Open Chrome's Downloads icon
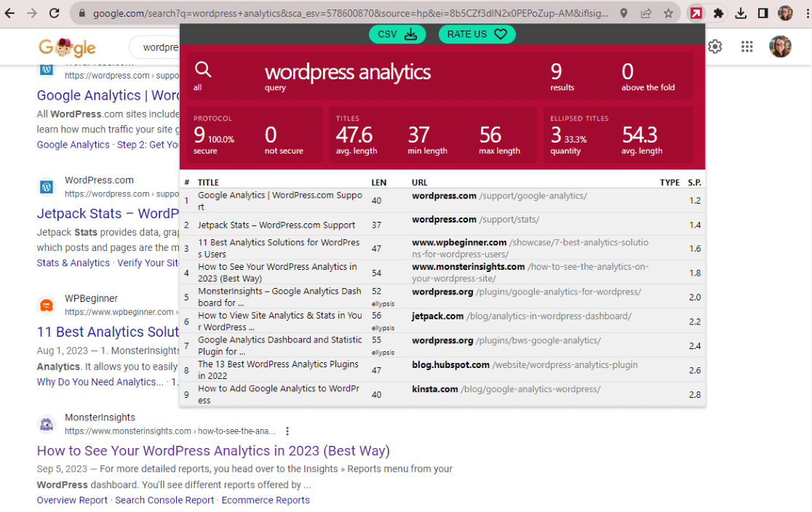The image size is (812, 512). tap(742, 12)
